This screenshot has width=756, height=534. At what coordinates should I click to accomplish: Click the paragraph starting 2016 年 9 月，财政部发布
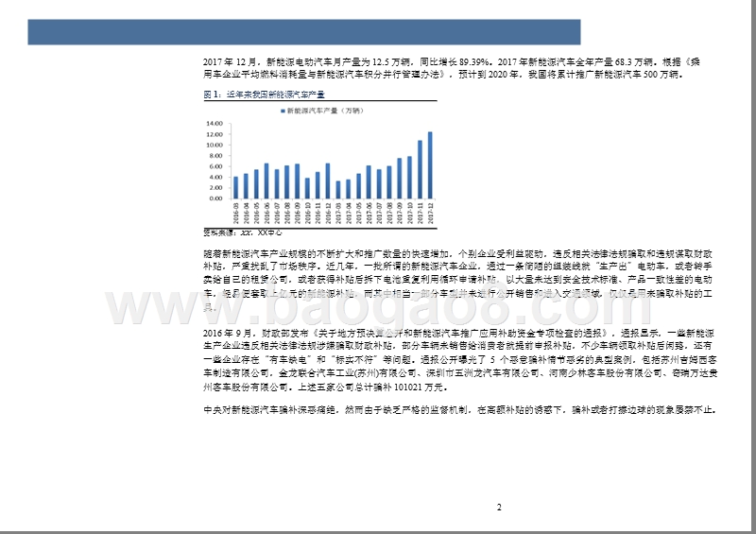coord(460,360)
